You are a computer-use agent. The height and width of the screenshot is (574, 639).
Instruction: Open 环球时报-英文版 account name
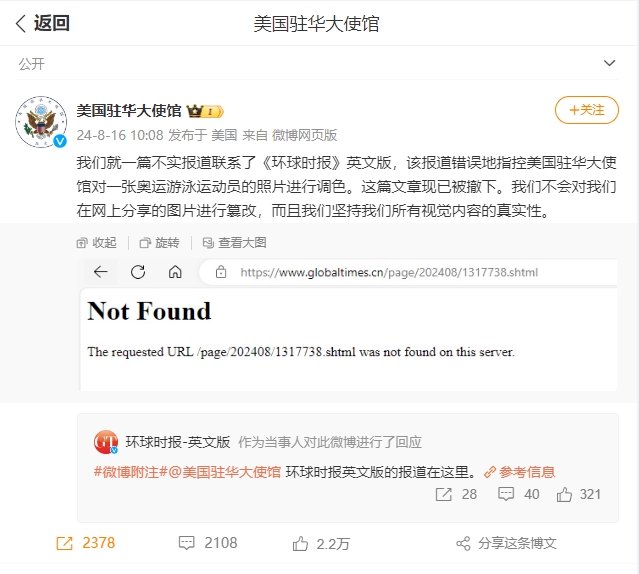(x=178, y=442)
